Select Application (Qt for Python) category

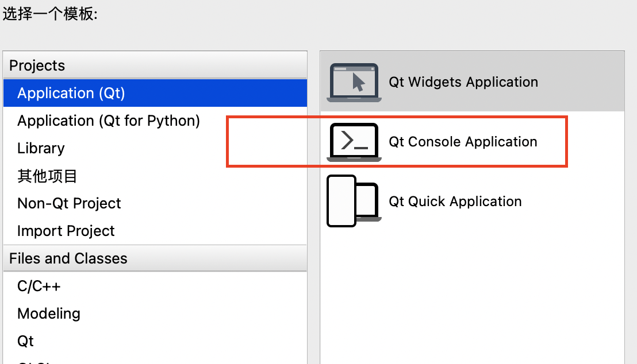coord(155,121)
